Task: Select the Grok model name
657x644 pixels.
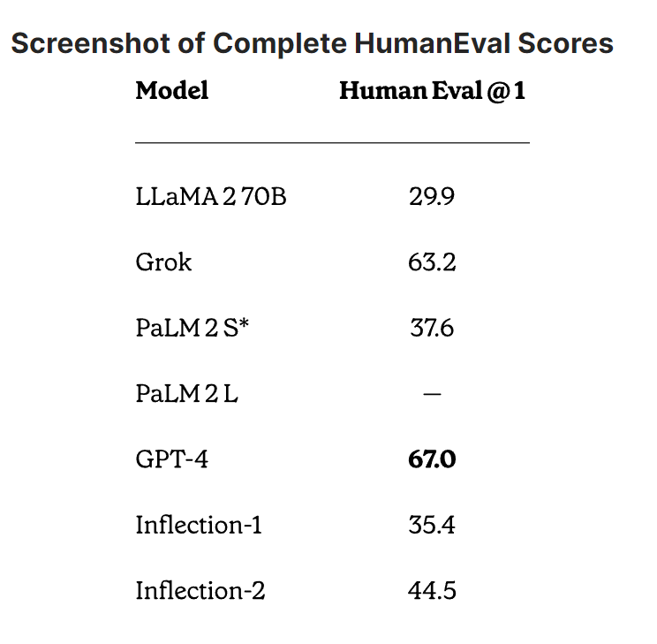Action: pos(163,262)
